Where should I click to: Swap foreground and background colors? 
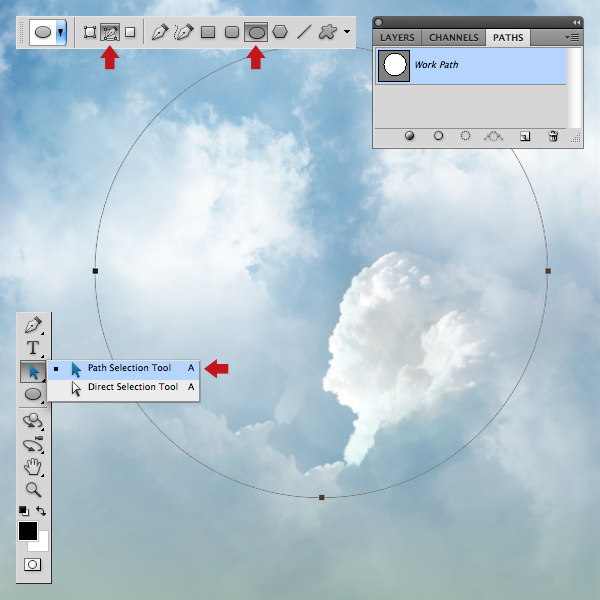pos(41,511)
